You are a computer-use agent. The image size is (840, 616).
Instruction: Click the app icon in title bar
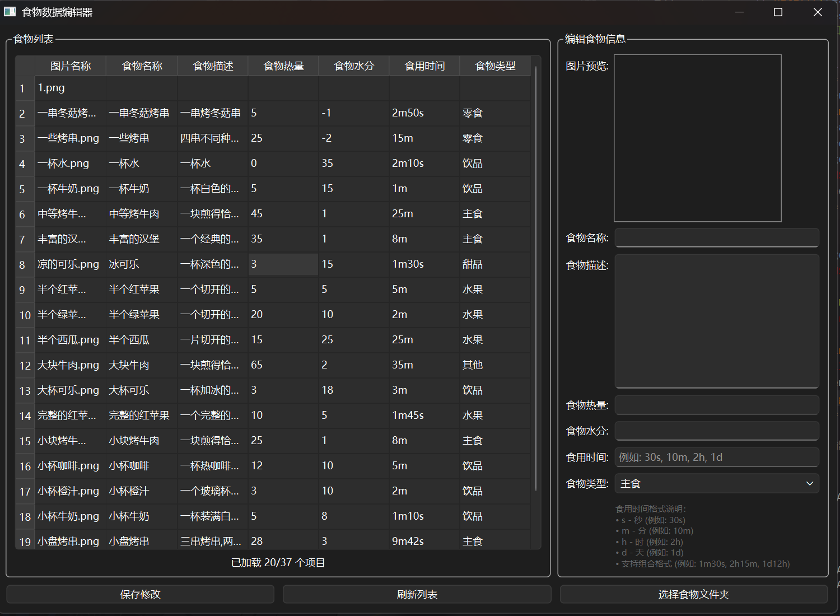coord(10,12)
